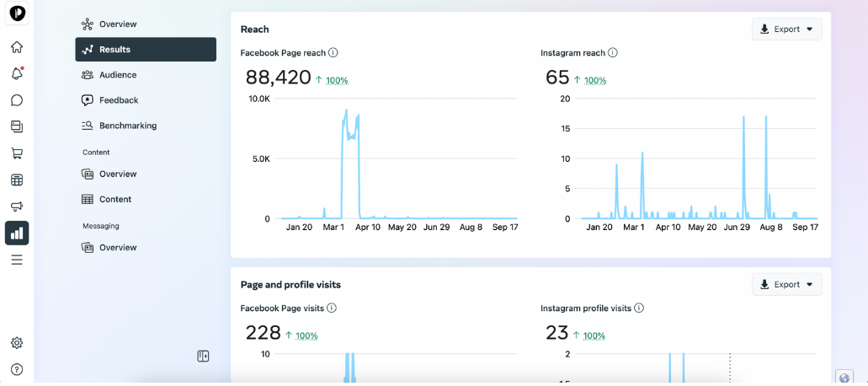Viewport: 868px width, 386px height.
Task: Open Ads megaphone icon
Action: pyautogui.click(x=17, y=206)
